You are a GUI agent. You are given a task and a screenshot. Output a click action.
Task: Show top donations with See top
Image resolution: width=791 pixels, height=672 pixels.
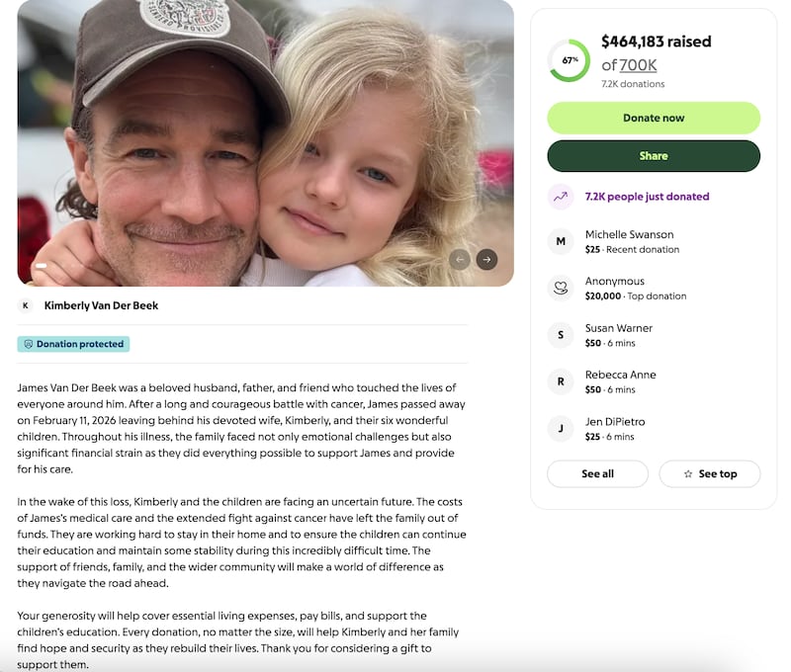710,474
